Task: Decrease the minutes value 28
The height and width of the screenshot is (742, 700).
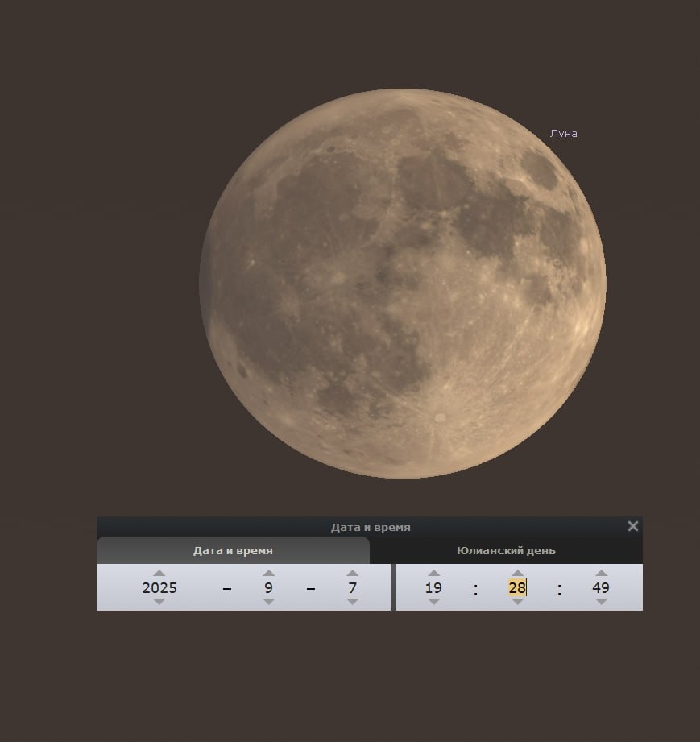Action: [x=518, y=602]
